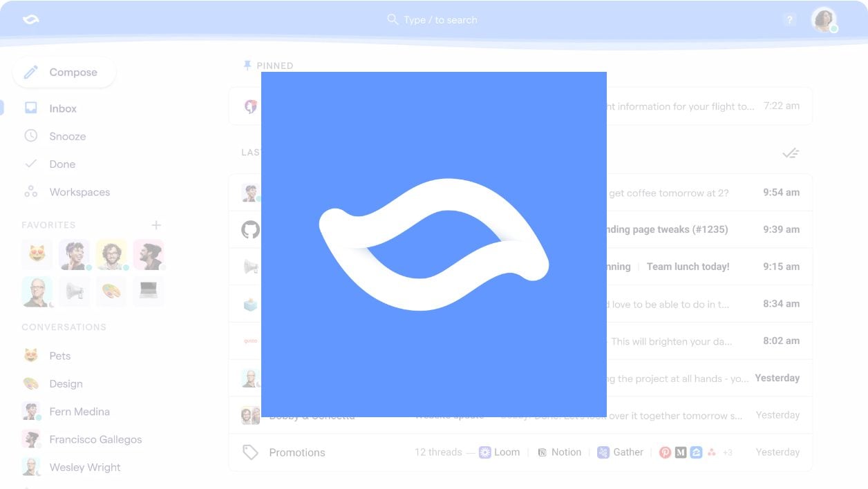Open the 'Team lunch today!' thread
Viewport: 868px width, 489px height.
(688, 267)
